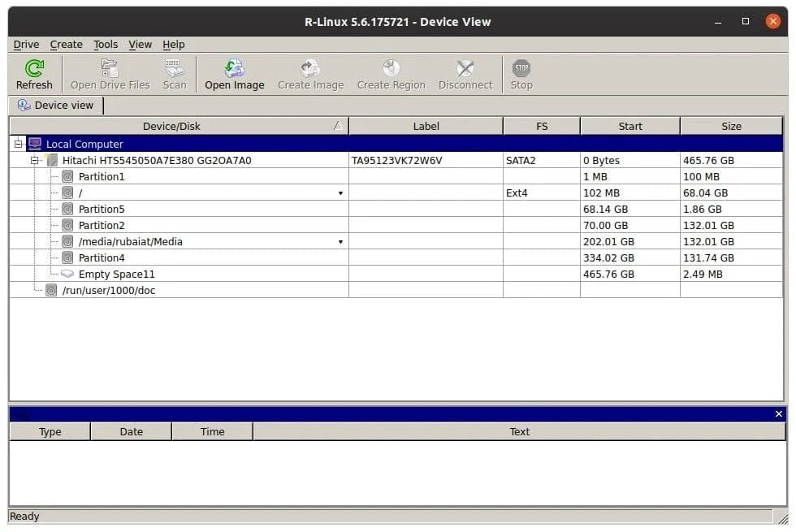Open the Tools menu

[105, 44]
